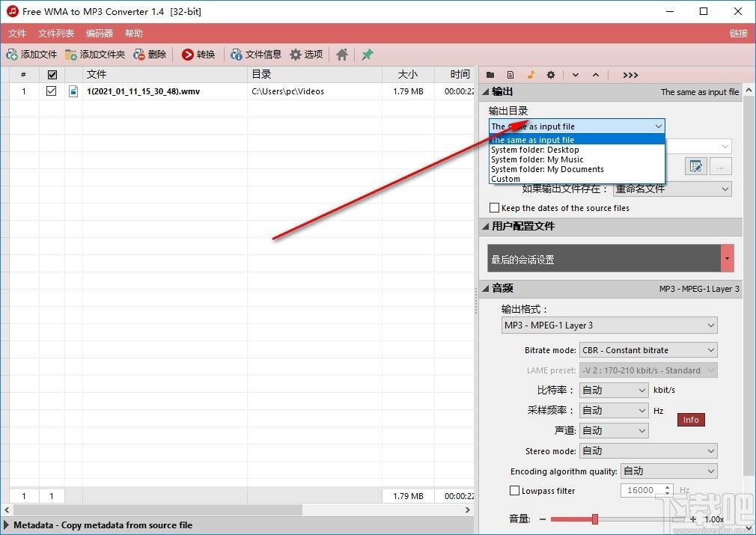Viewport: 756px width, 535px height.
Task: Collapse the 用户配置文件 section
Action: (x=486, y=227)
